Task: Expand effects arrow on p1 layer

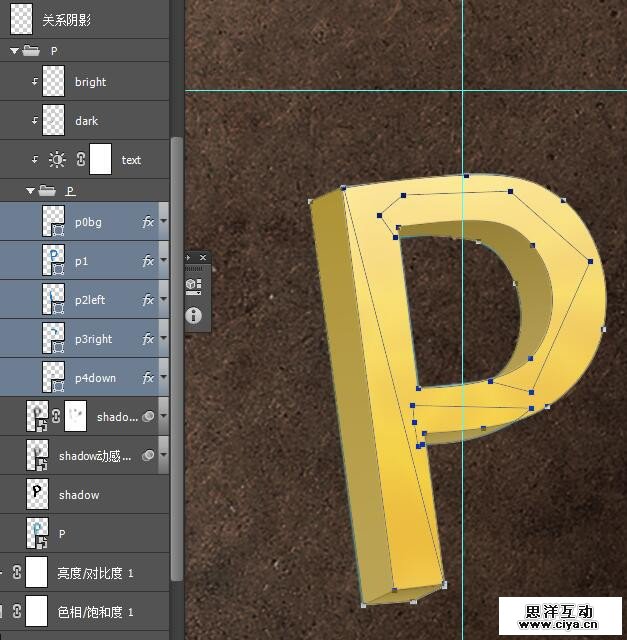Action: tap(163, 261)
